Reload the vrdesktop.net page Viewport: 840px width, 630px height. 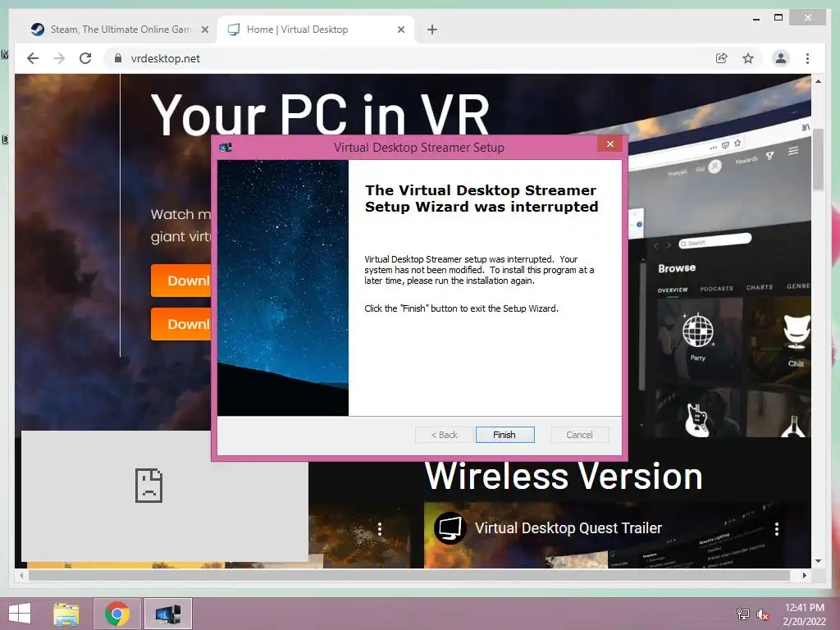click(x=85, y=58)
